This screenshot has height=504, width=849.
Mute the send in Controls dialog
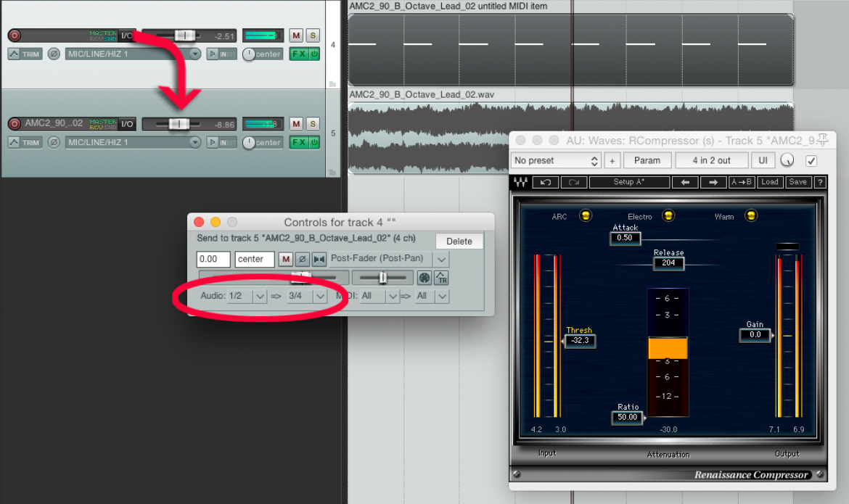tap(285, 260)
